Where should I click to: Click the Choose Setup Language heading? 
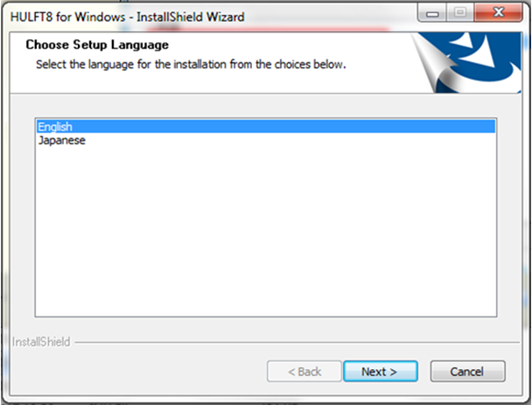(x=97, y=45)
